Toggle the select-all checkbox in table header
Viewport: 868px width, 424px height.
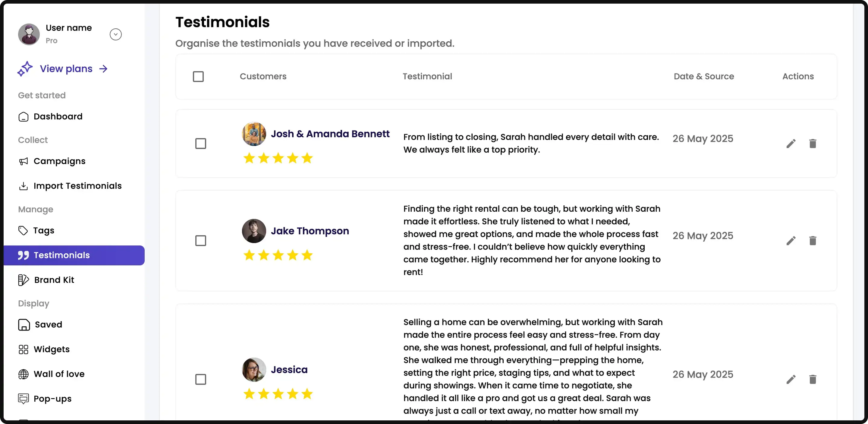click(x=198, y=77)
